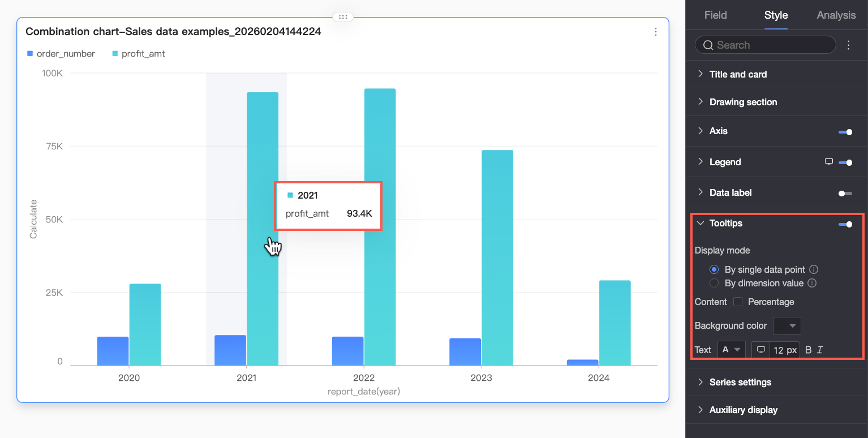Image resolution: width=868 pixels, height=438 pixels.
Task: Enable the Data label toggle switch
Action: coord(845,194)
